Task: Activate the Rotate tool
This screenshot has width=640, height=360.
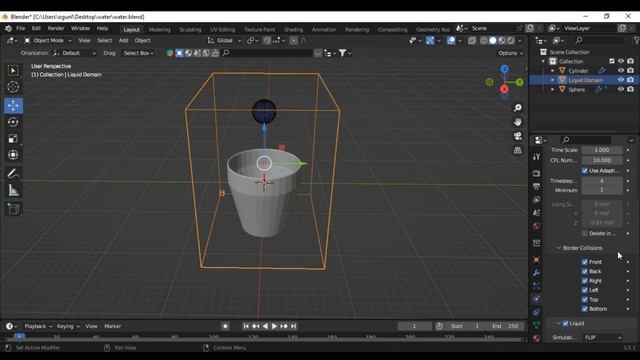Action: [13, 122]
